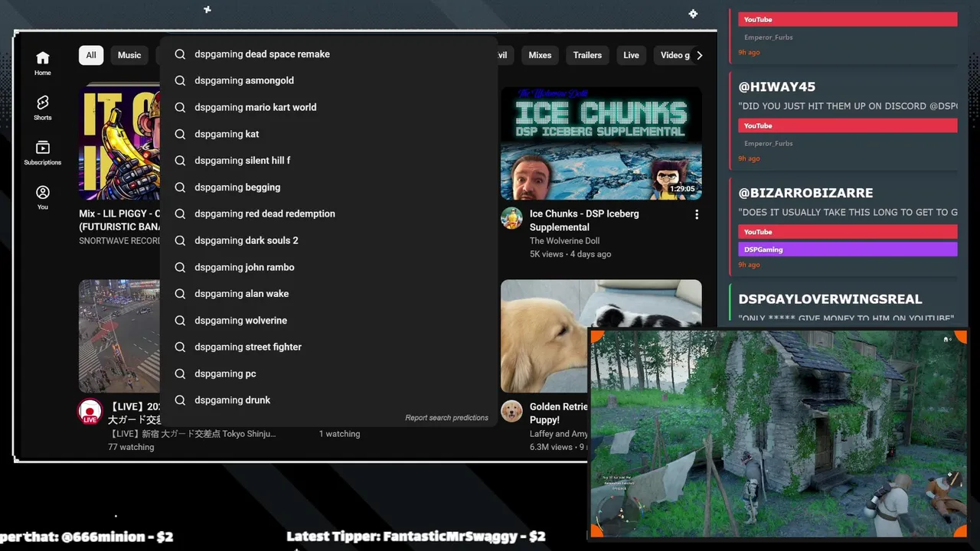Click search icon beside 'dspgaming drunk'
This screenshot has height=551, width=980.
[180, 400]
